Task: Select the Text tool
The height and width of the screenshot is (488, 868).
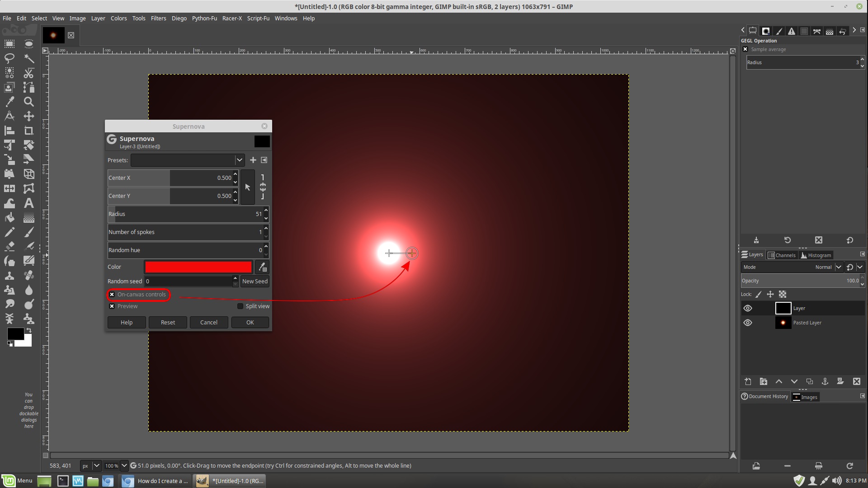Action: [x=29, y=203]
